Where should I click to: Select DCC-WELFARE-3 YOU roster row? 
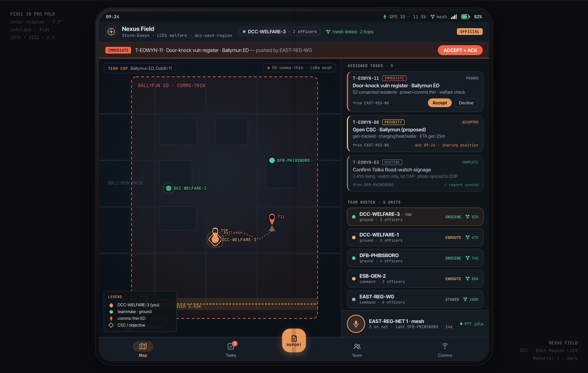415,217
